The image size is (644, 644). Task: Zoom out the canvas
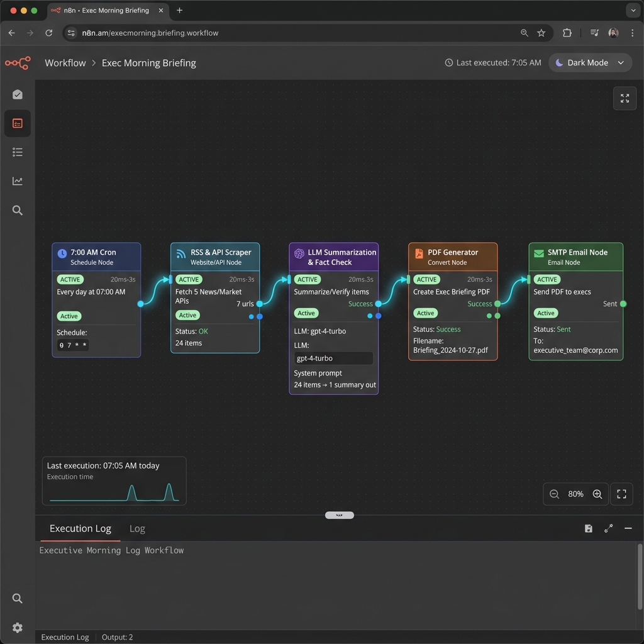[x=554, y=494]
